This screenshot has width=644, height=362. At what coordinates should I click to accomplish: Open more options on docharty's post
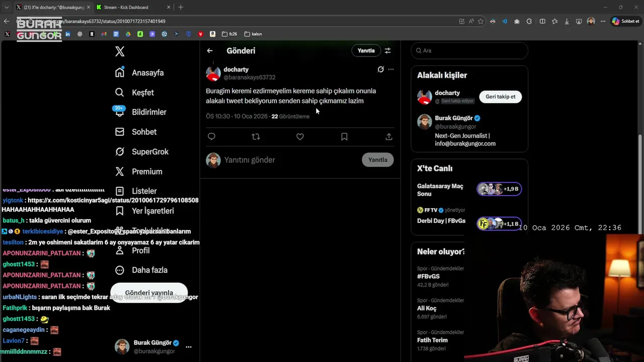click(391, 69)
